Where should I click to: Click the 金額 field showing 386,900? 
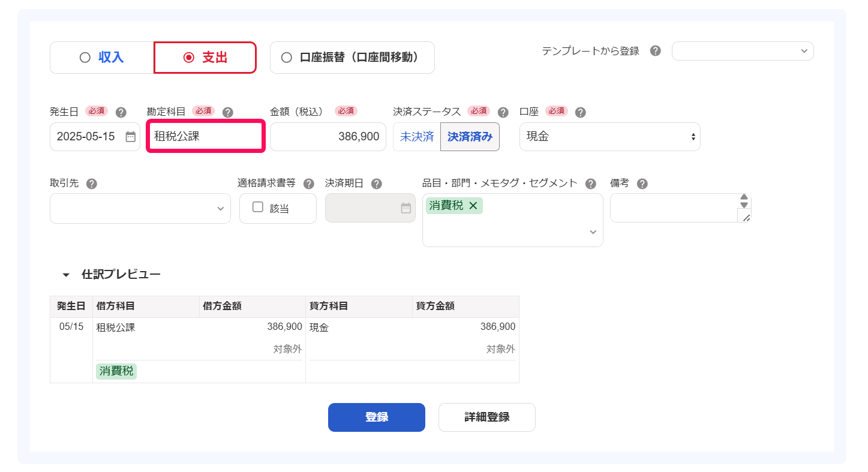[328, 137]
